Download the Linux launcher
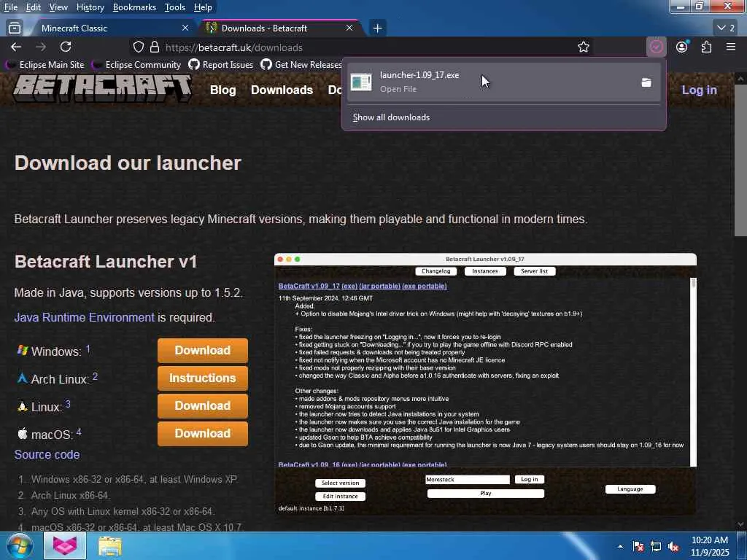Screen dimensions: 747x560 (203, 405)
